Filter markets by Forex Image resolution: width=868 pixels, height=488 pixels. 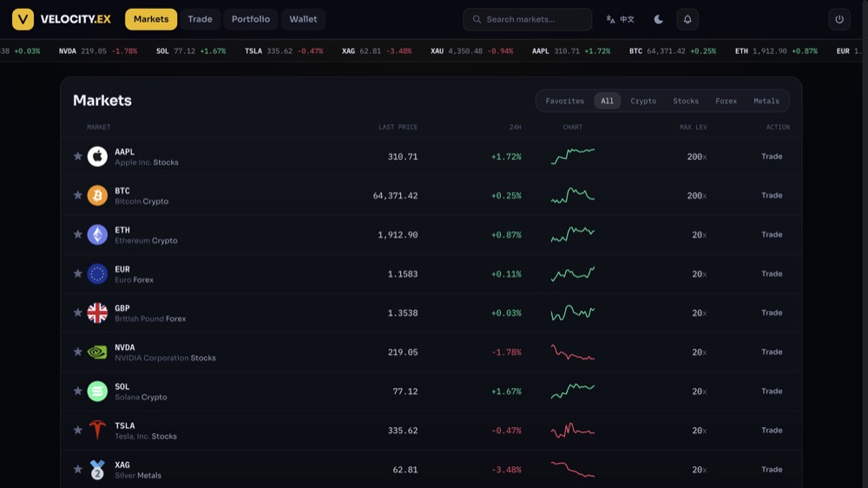(x=727, y=101)
